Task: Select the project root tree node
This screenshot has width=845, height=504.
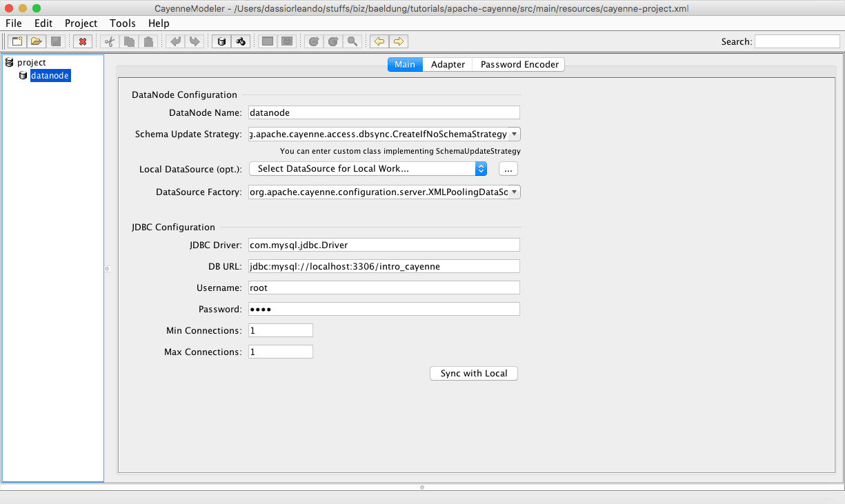Action: 31,63
